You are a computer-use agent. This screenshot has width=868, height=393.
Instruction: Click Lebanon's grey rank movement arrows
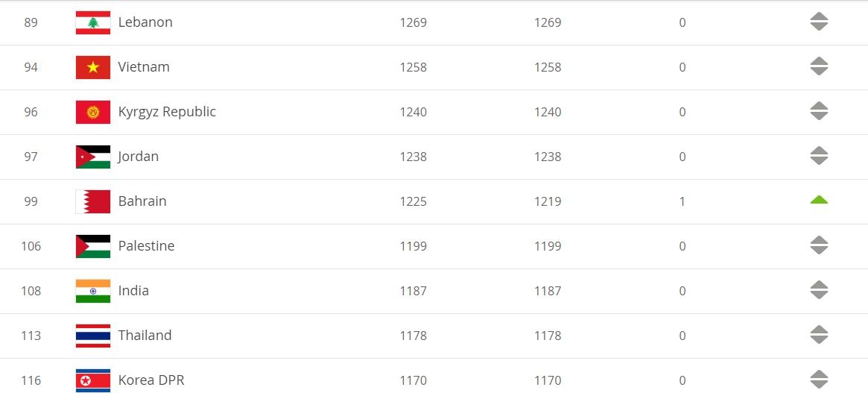(819, 22)
